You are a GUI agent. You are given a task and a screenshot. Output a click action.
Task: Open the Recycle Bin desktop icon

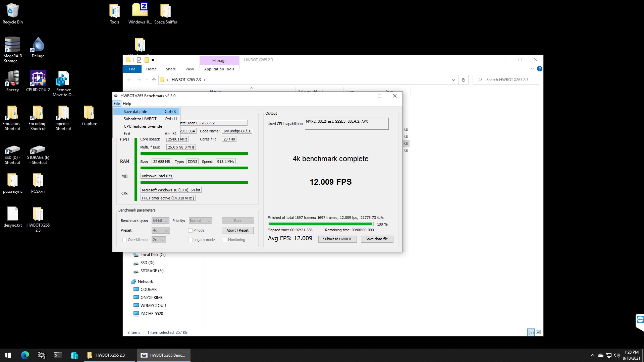[12, 13]
